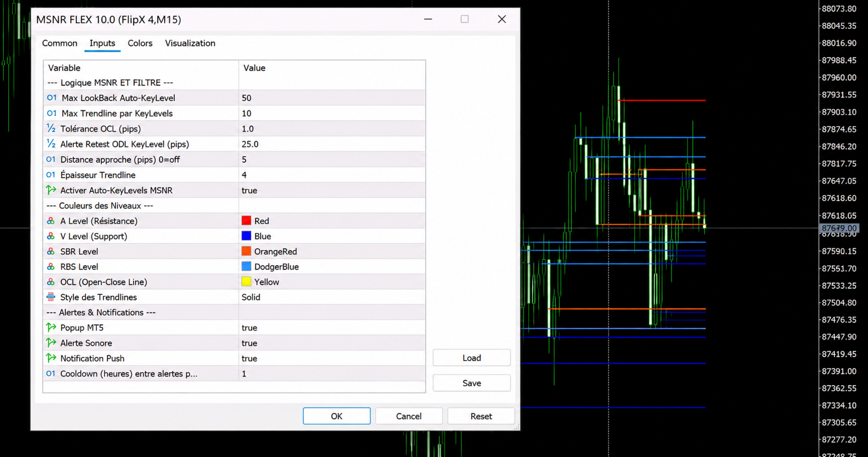868x457 pixels.
Task: Click the Cancel button
Action: (409, 416)
